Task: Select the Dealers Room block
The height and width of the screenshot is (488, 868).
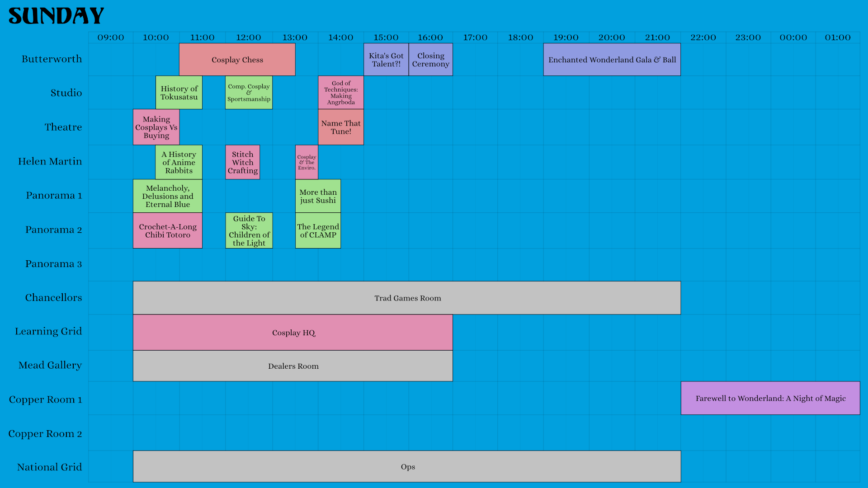Action: [x=293, y=366]
